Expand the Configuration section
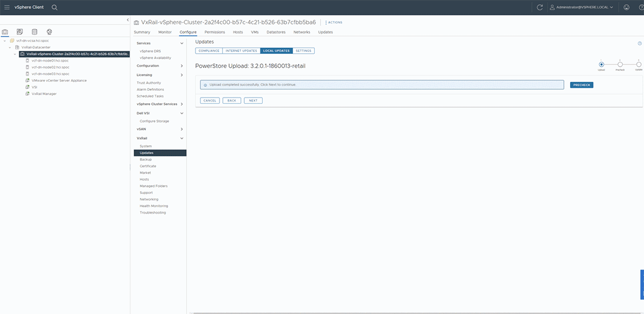 pos(181,66)
